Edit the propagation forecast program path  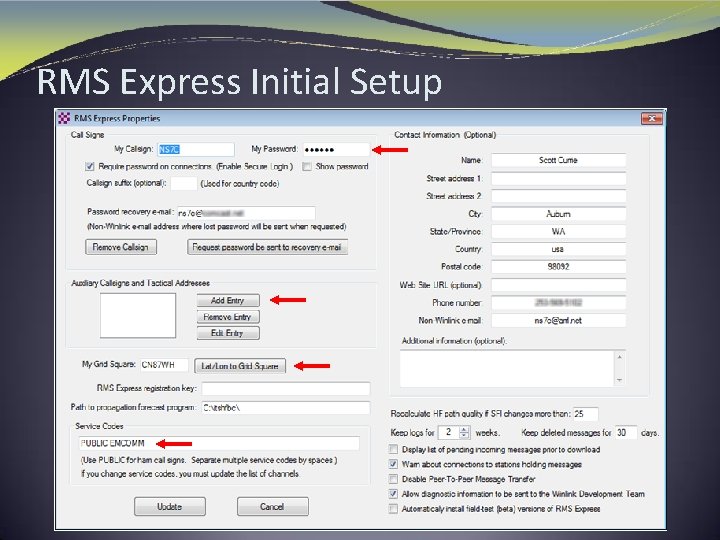pyautogui.click(x=286, y=408)
